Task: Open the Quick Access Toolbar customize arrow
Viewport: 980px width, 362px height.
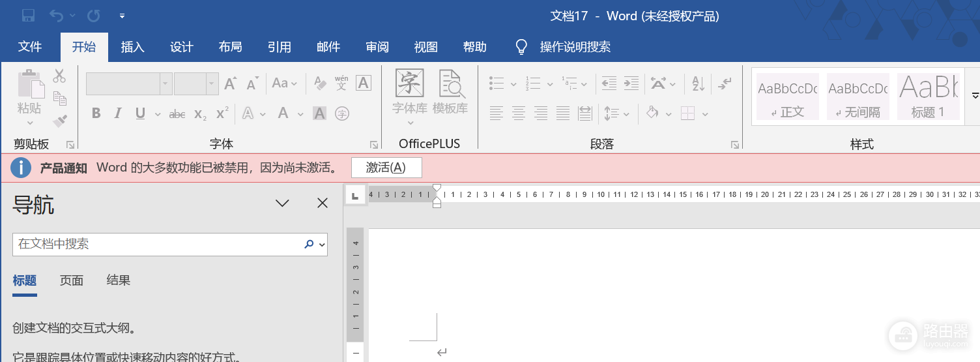Action: click(x=122, y=16)
